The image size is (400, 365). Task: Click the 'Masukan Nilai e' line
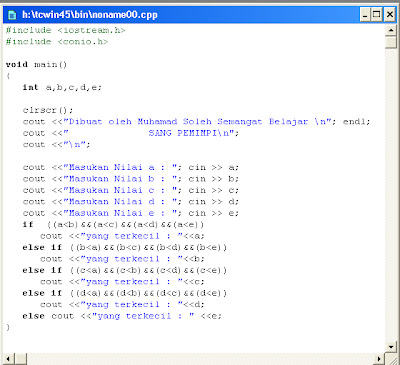(131, 213)
